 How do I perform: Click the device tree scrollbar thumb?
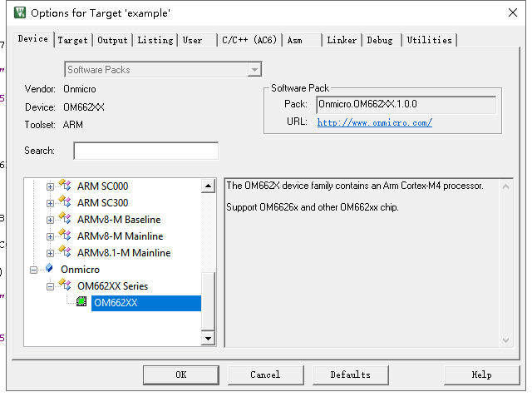click(208, 301)
